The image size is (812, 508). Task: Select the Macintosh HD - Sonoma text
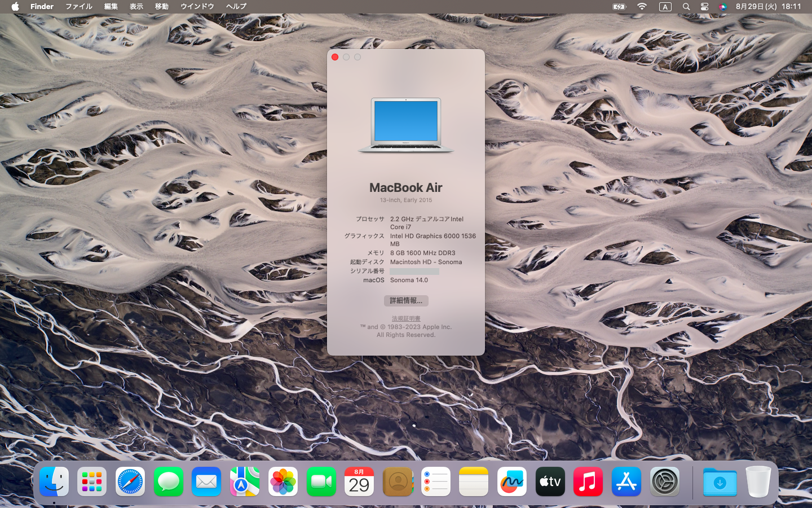(x=426, y=262)
